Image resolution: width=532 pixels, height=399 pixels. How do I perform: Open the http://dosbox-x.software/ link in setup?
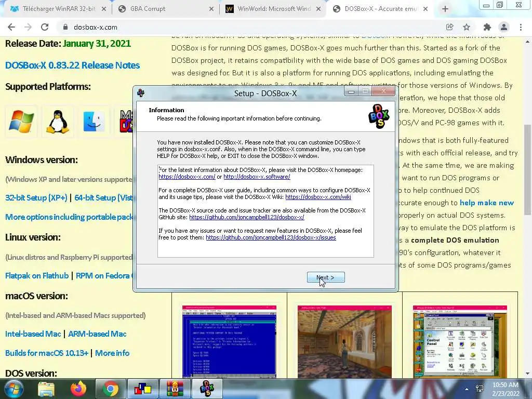coord(257,177)
